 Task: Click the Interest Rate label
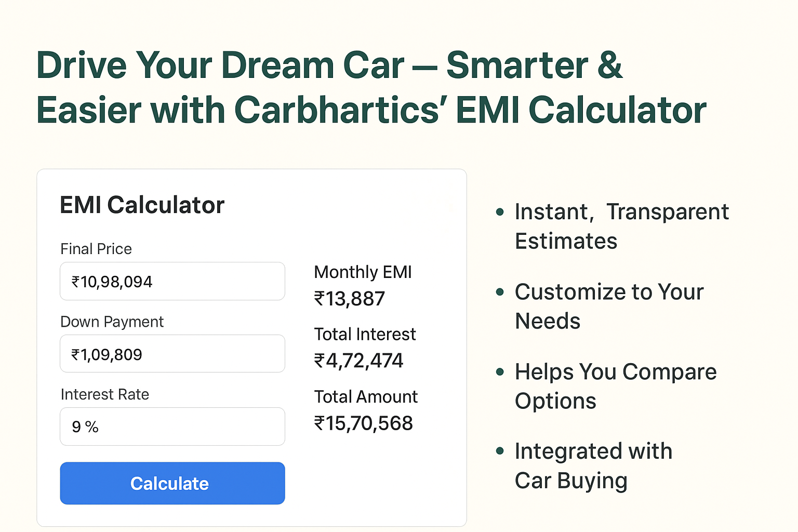tap(105, 394)
